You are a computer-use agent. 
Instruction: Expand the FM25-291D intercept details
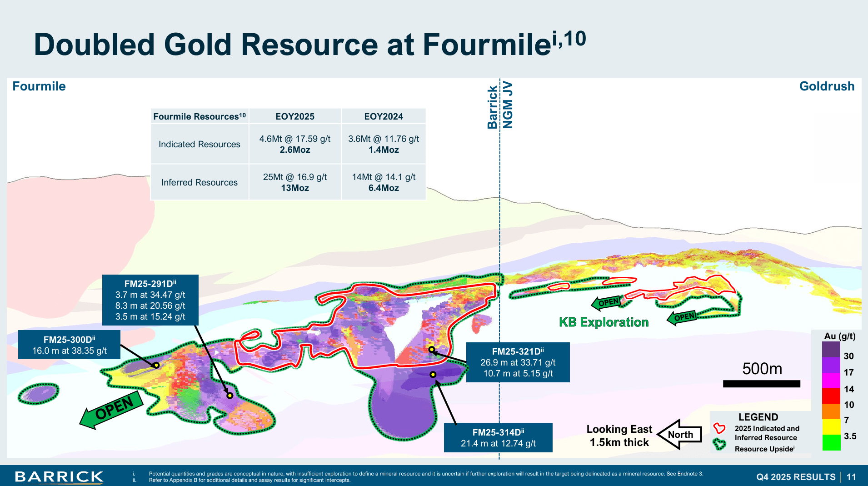150,300
